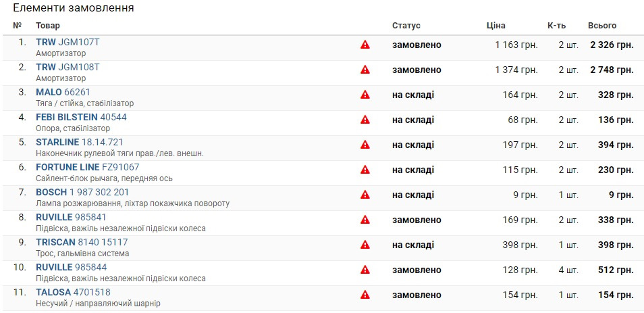Click warning icon for RUVILLE 985841 item
The width and height of the screenshot is (644, 313).
tap(365, 220)
